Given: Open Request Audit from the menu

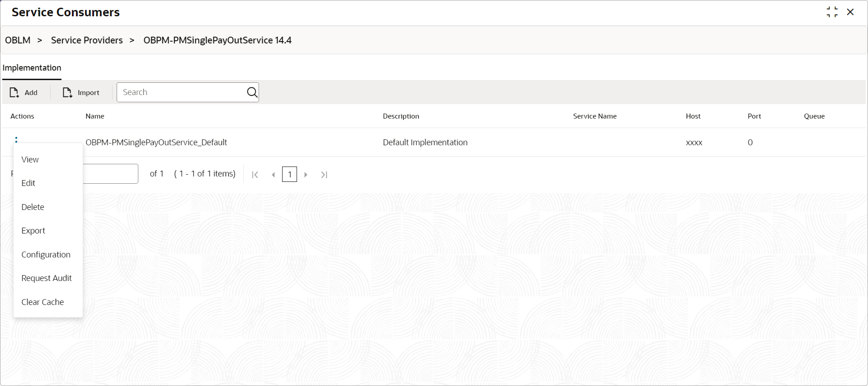Looking at the screenshot, I should tap(46, 278).
